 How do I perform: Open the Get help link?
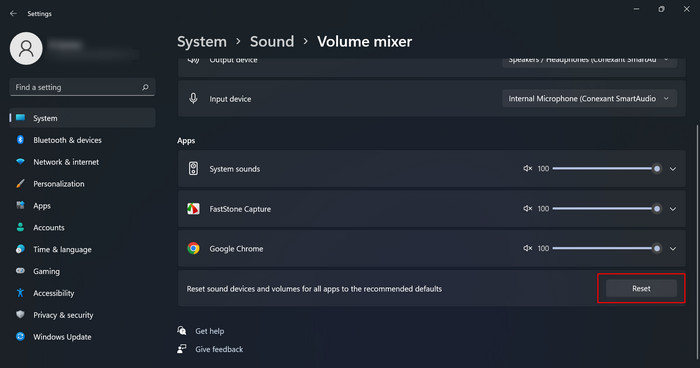click(x=209, y=331)
